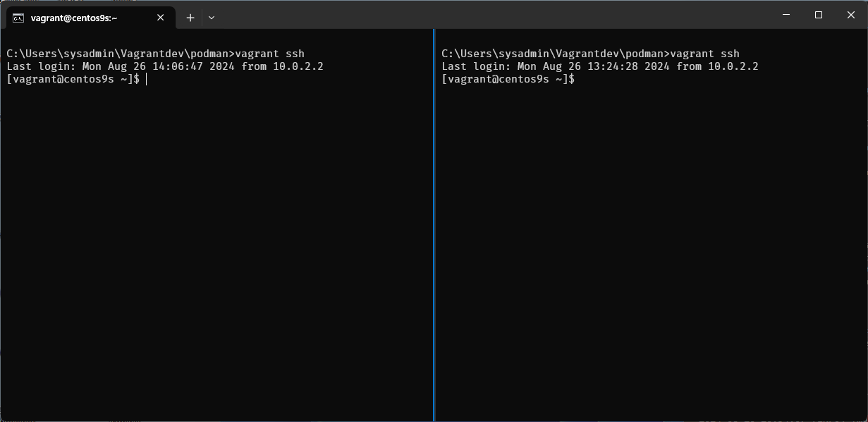Click the terminal icon on the tab
This screenshot has height=422, width=868.
point(19,18)
